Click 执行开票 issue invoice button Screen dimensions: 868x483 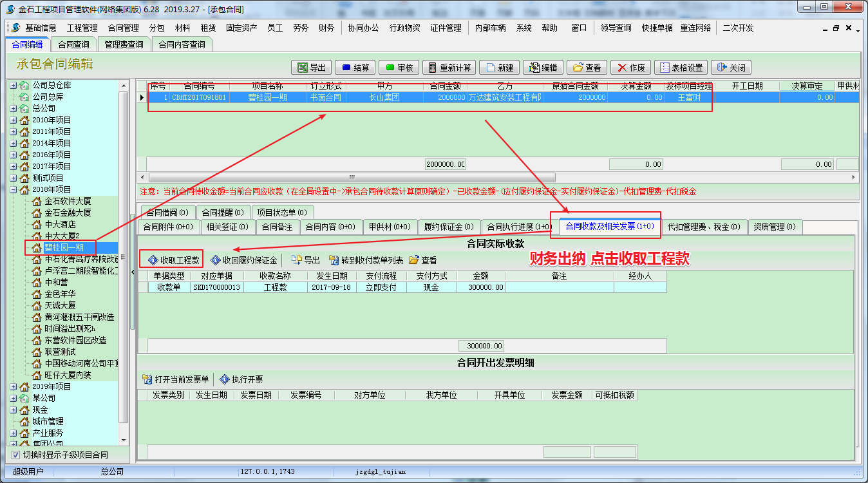[x=242, y=379]
